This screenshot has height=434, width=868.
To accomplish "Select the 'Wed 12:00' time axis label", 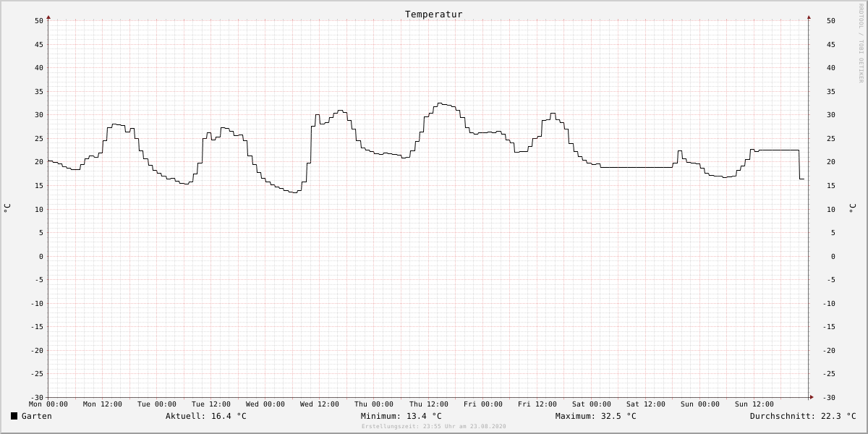I will [320, 404].
